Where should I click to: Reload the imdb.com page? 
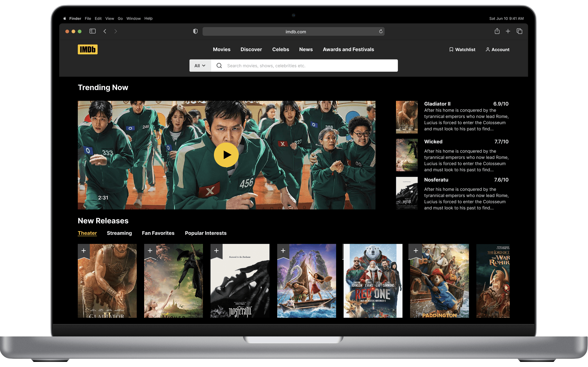[381, 32]
